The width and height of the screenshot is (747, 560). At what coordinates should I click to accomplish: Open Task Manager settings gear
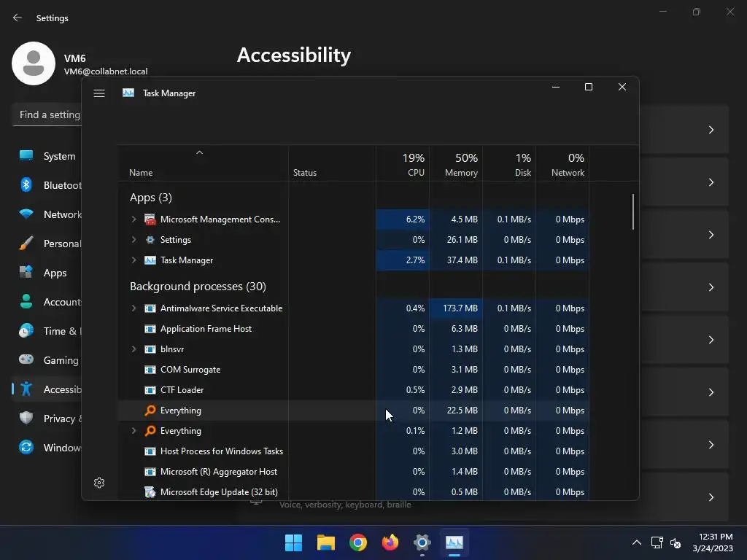pos(99,483)
